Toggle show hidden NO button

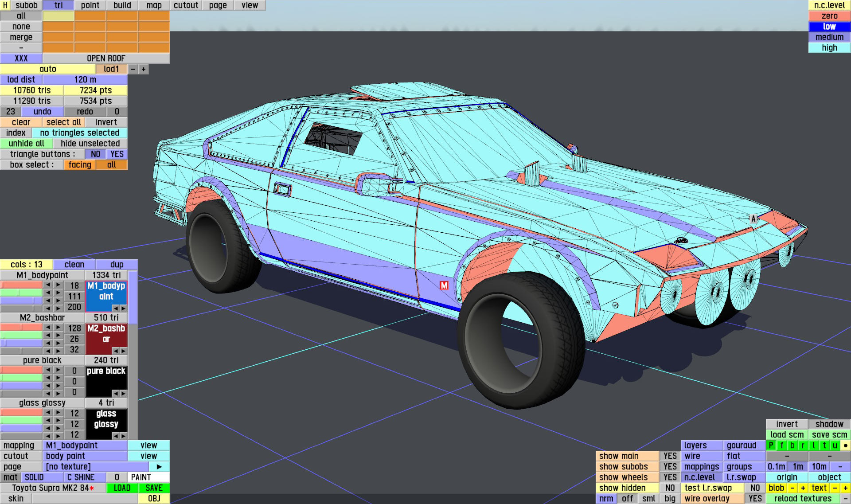[x=670, y=488]
